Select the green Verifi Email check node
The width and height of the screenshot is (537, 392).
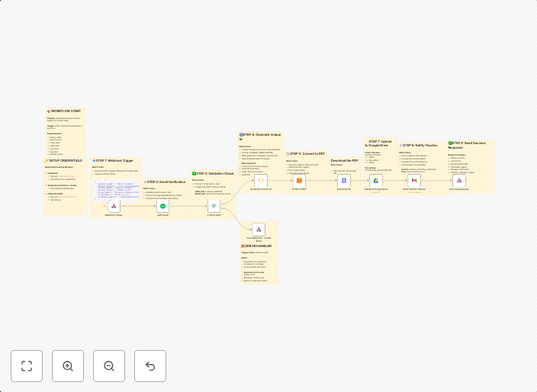[x=162, y=206]
